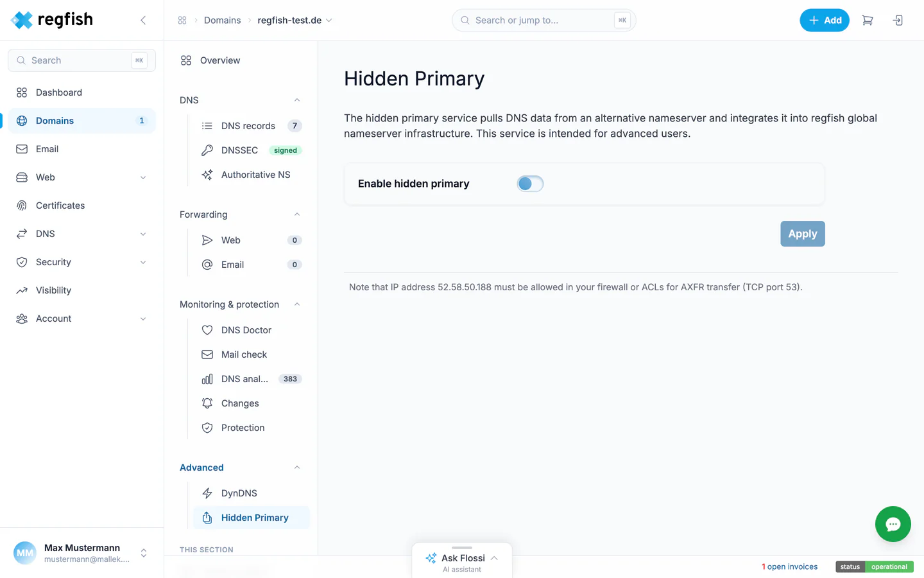924x578 pixels.
Task: Collapse the DNS section in domain menu
Action: [297, 100]
